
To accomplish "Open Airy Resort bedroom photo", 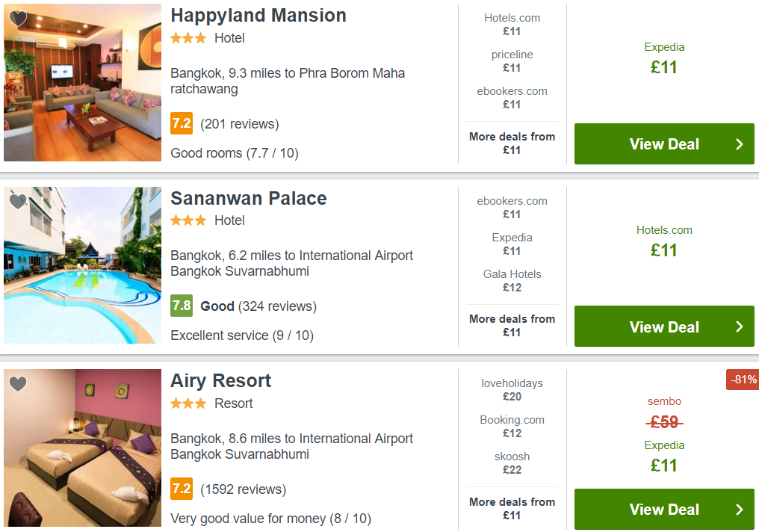I will point(82,448).
